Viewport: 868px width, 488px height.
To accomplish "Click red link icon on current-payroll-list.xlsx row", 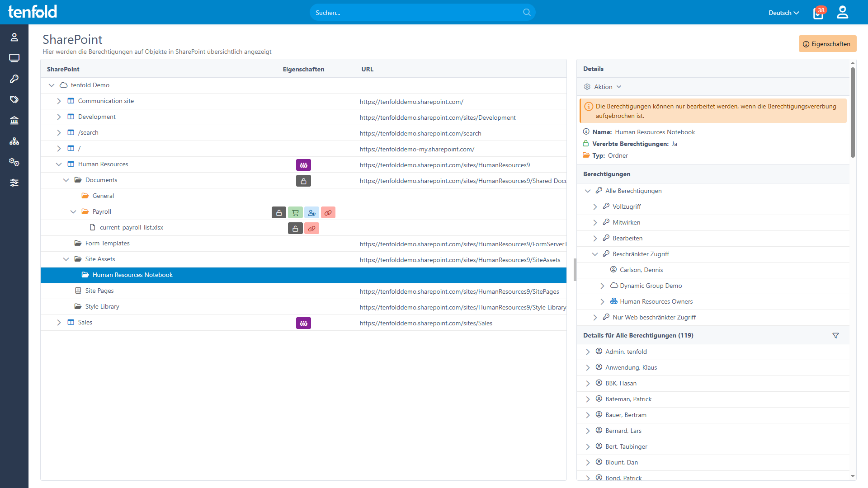I will (x=311, y=228).
